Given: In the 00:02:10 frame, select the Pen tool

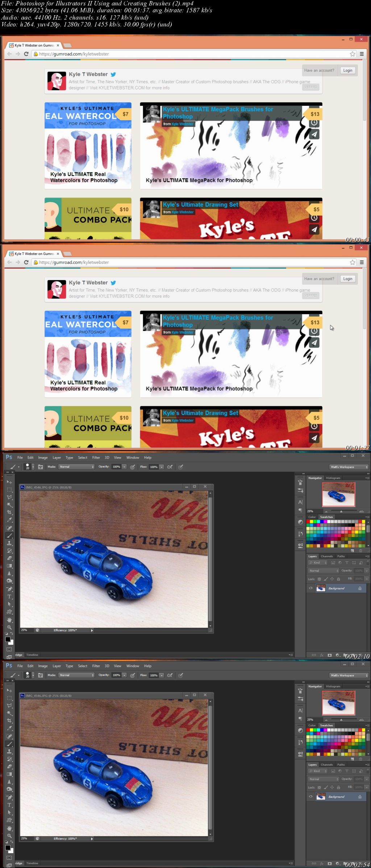Looking at the screenshot, I should 9,589.
